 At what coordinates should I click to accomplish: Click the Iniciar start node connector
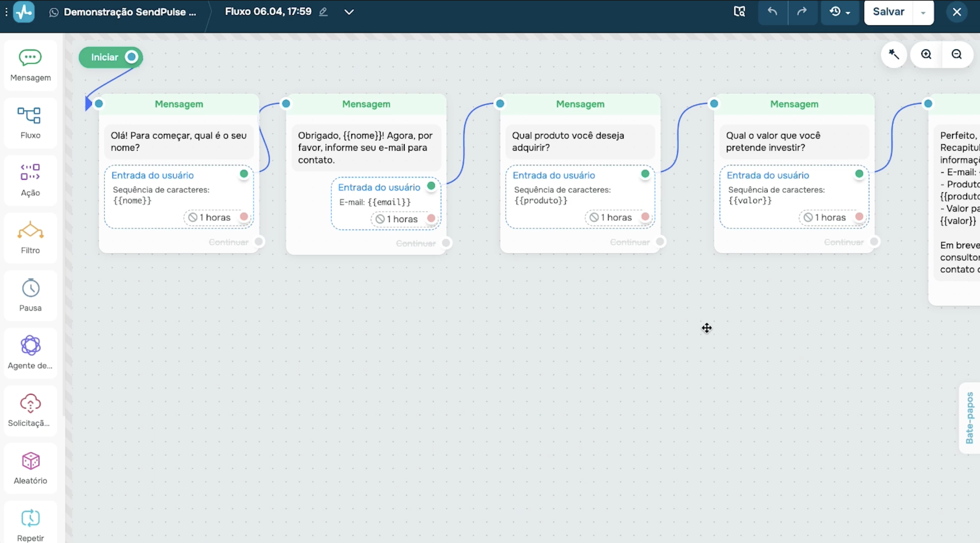click(x=132, y=57)
